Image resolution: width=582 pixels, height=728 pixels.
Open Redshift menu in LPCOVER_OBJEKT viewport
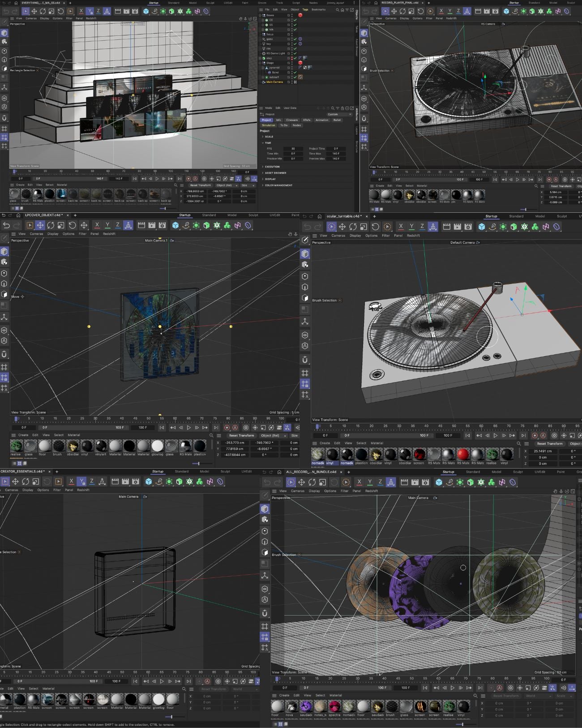tap(109, 234)
